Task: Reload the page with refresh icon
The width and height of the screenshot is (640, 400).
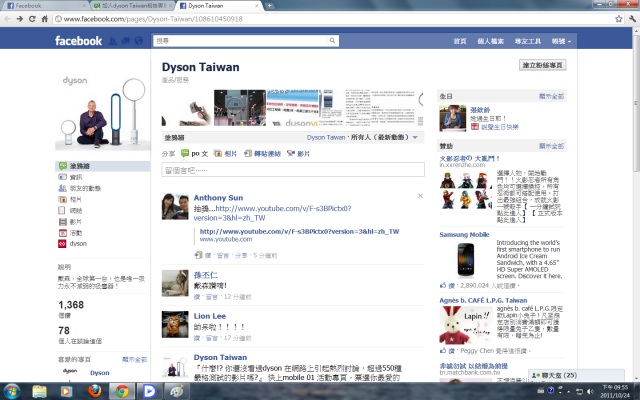Action: (32, 19)
